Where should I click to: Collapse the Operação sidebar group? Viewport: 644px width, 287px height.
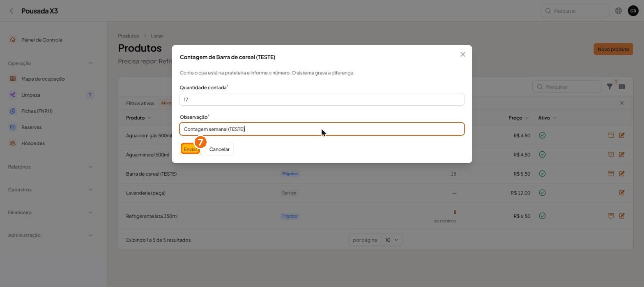90,63
